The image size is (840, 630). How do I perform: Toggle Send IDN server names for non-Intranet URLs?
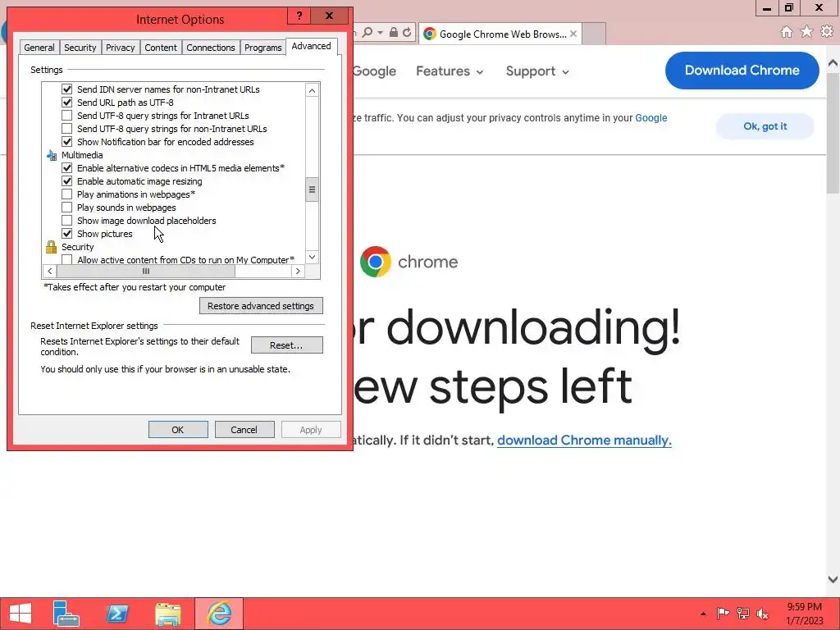(x=67, y=89)
